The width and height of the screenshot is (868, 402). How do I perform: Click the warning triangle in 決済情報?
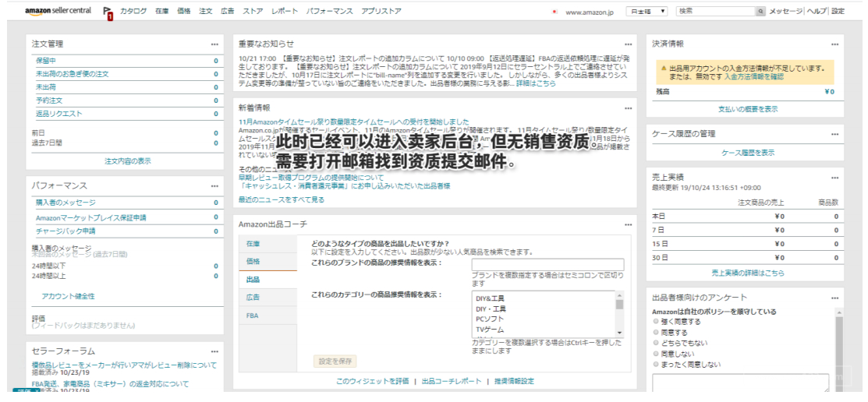click(x=664, y=69)
